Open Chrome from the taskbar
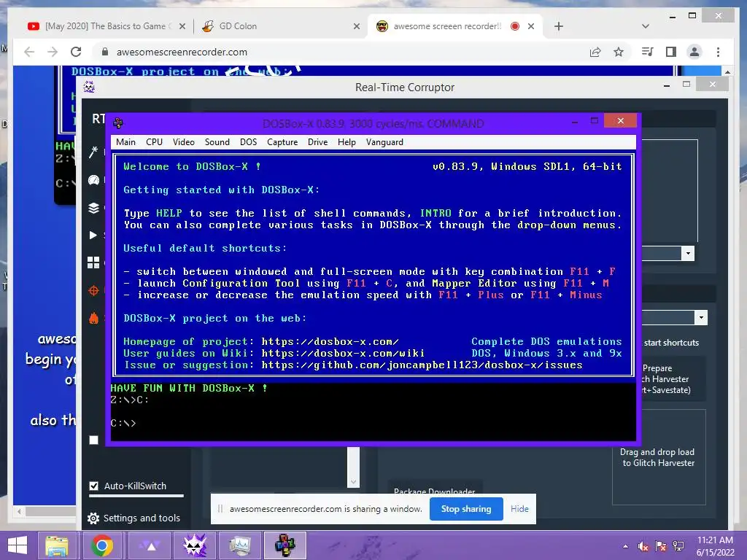 coord(102,545)
